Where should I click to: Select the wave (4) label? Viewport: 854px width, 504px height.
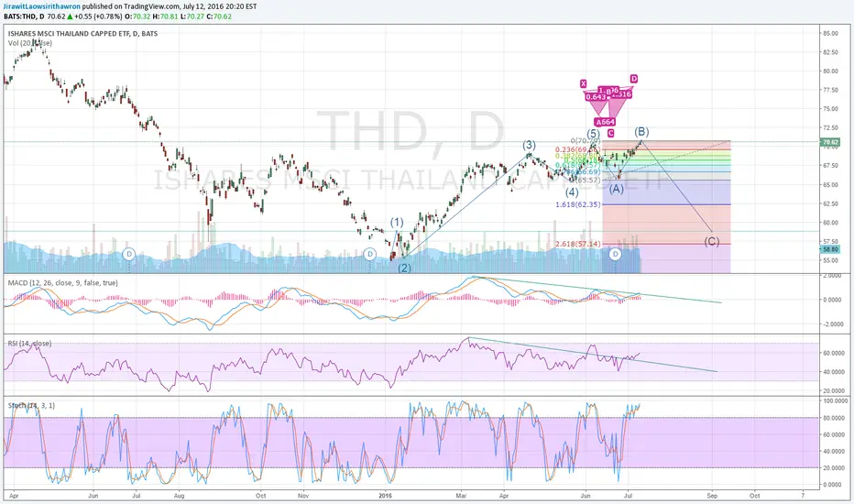572,192
